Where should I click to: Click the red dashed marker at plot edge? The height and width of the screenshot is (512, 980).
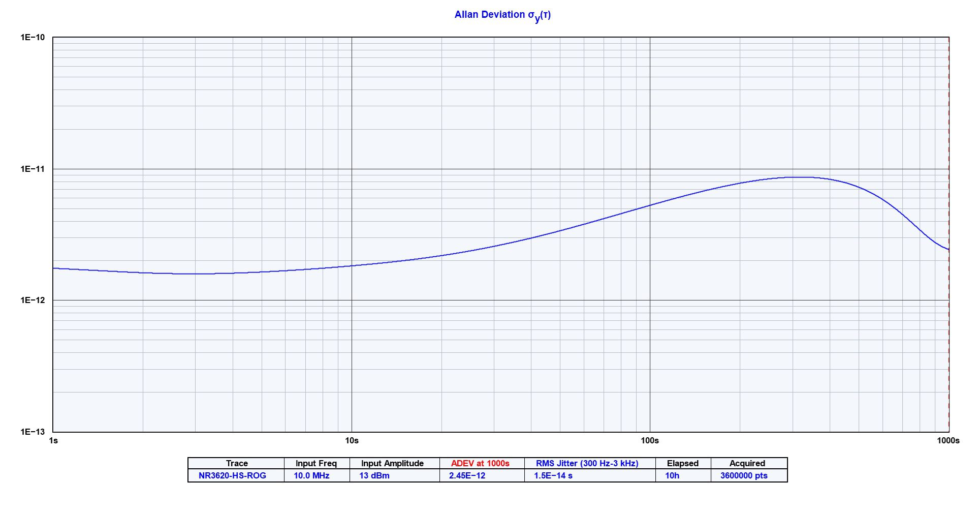click(949, 229)
